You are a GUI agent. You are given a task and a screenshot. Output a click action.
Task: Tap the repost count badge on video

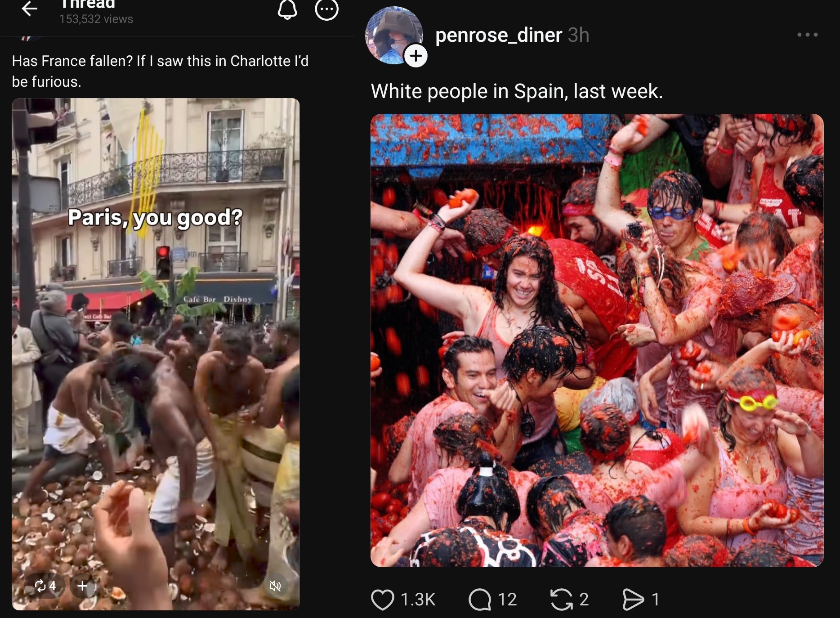[x=45, y=586]
